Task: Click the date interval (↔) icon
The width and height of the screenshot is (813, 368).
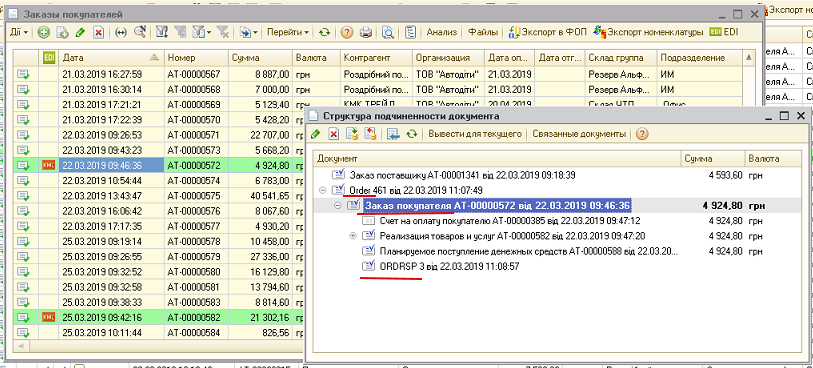Action: point(121,32)
